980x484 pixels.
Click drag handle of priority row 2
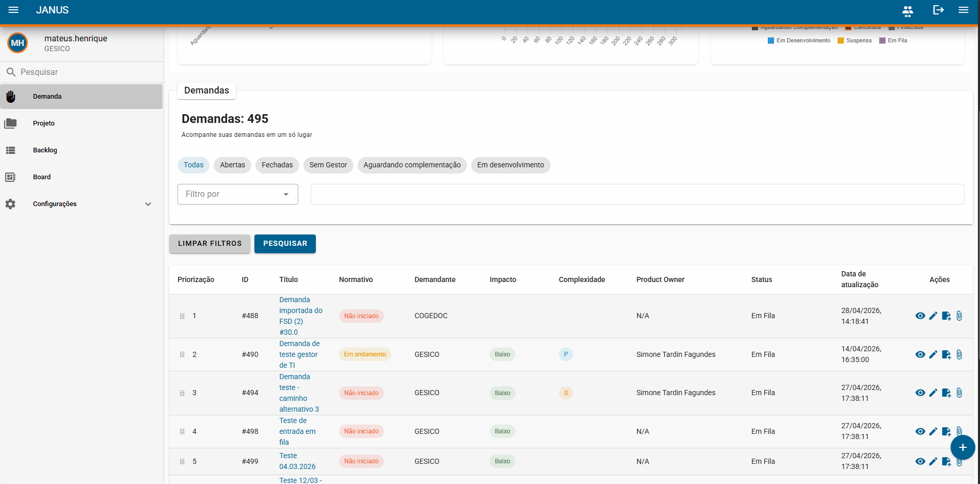pos(182,354)
